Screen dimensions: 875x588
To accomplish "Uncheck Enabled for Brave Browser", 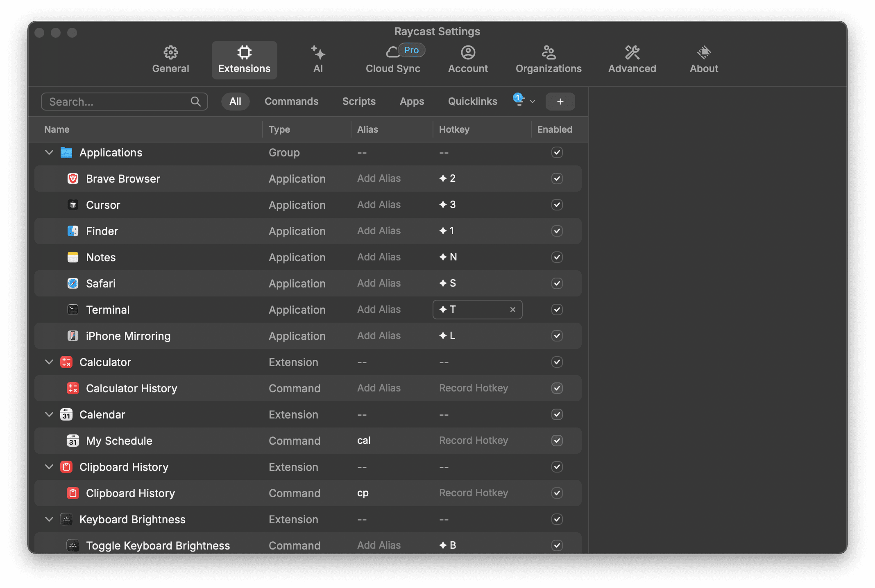I will 557,179.
